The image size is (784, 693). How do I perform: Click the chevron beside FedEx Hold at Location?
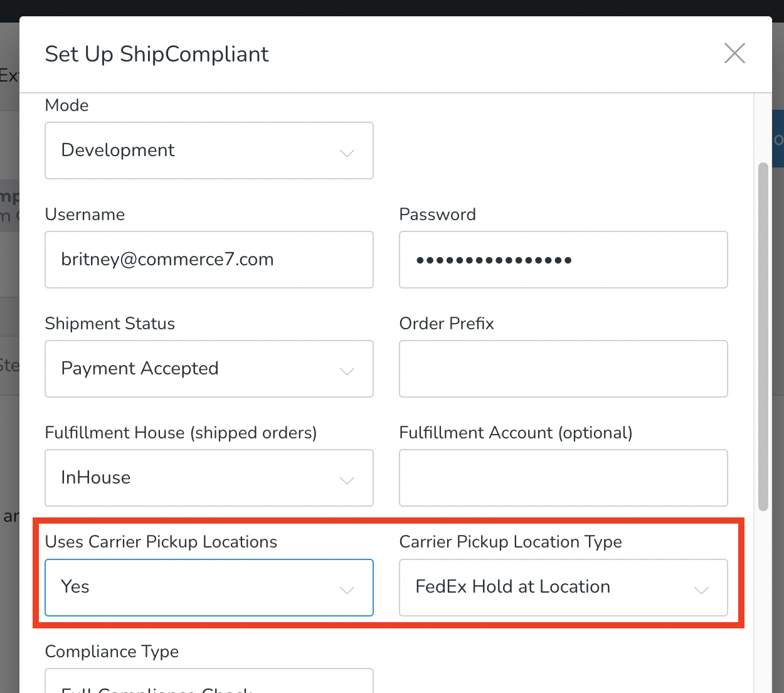(701, 590)
